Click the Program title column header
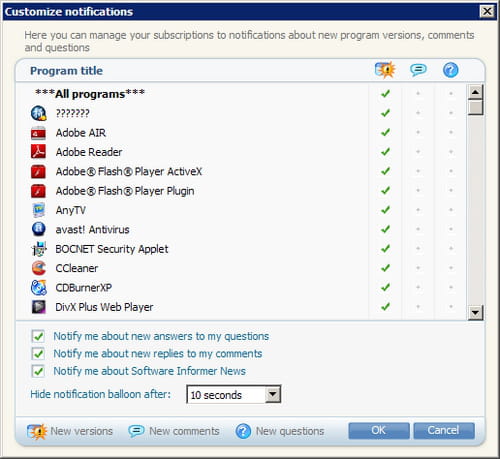 (66, 71)
